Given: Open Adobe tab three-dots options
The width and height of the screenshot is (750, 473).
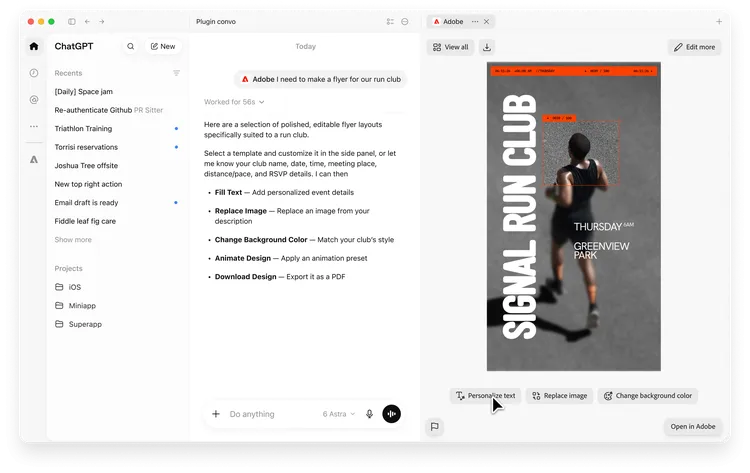Looking at the screenshot, I should pos(474,22).
